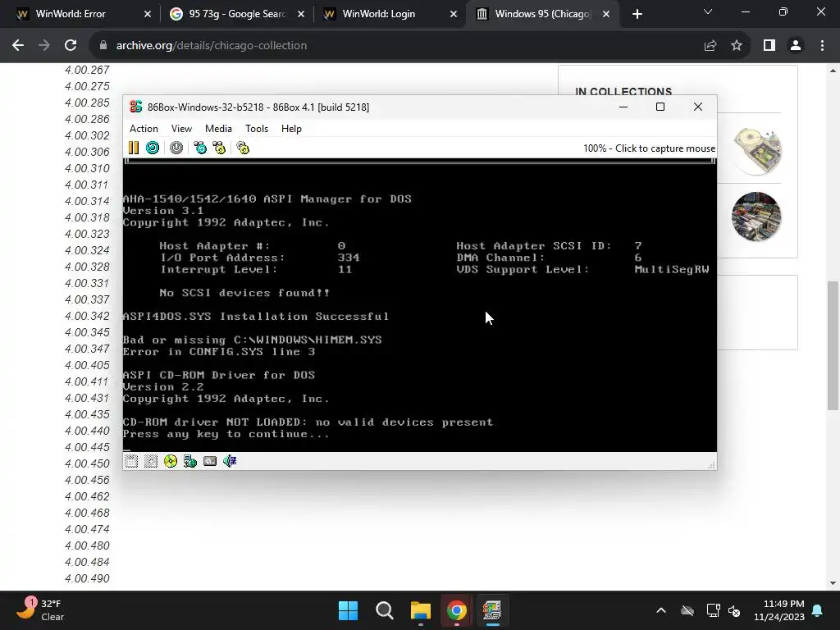The height and width of the screenshot is (630, 840).
Task: Click build number 4.00.490
Action: point(87,578)
